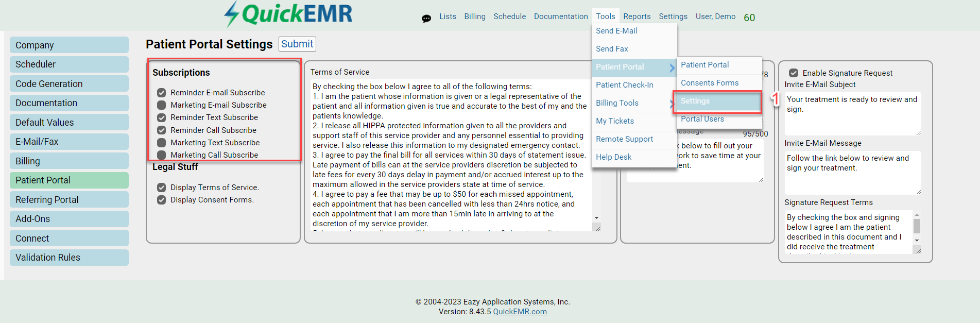Click the Submit button
The image size is (980, 323).
click(297, 44)
